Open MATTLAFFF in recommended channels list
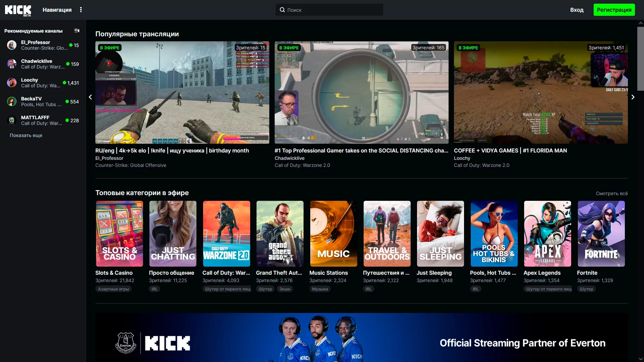This screenshot has height=362, width=644. [x=43, y=120]
